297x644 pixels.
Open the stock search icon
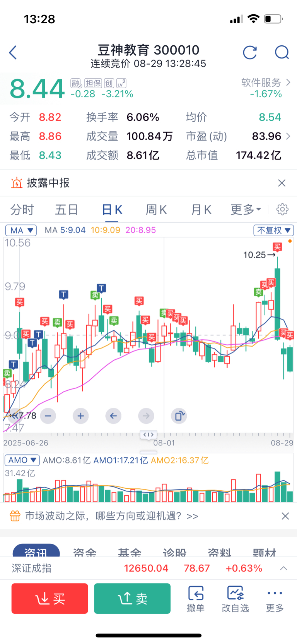pos(282,53)
